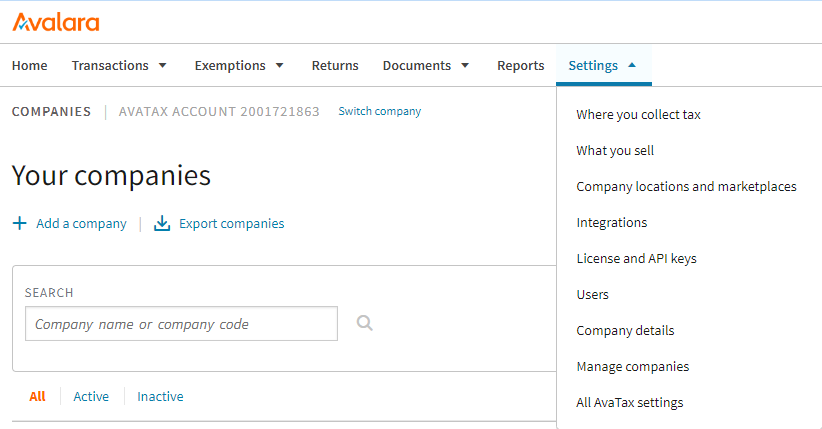Click the Settings menu label

(593, 66)
